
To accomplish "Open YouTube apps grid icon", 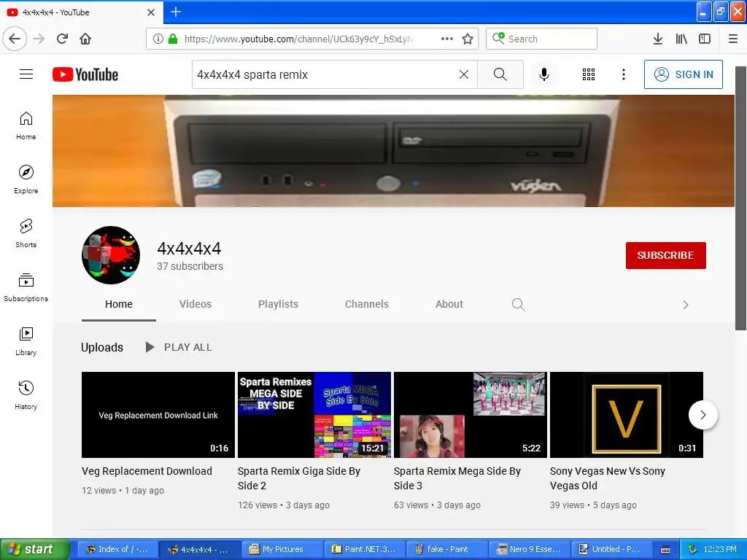I will click(x=589, y=74).
